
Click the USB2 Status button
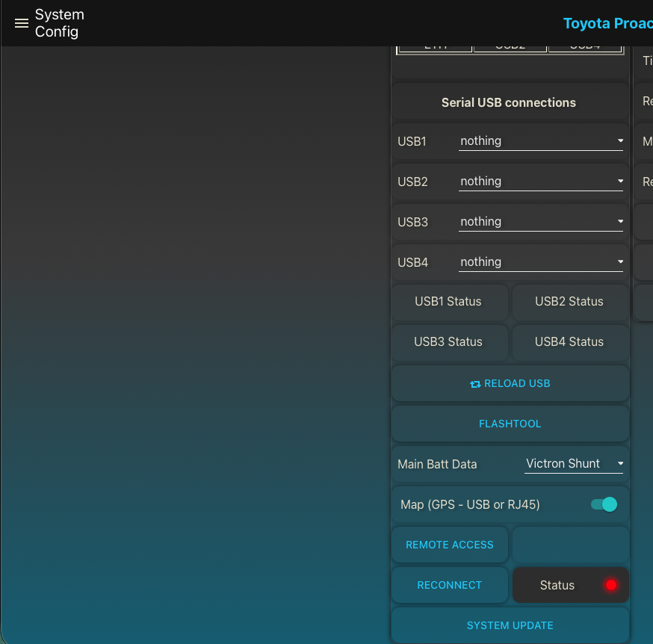tap(569, 302)
